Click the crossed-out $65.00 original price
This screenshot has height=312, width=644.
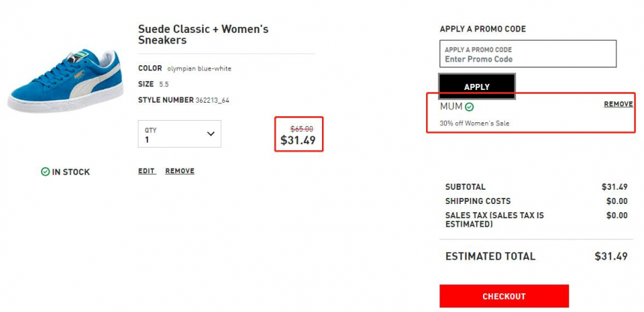(302, 128)
